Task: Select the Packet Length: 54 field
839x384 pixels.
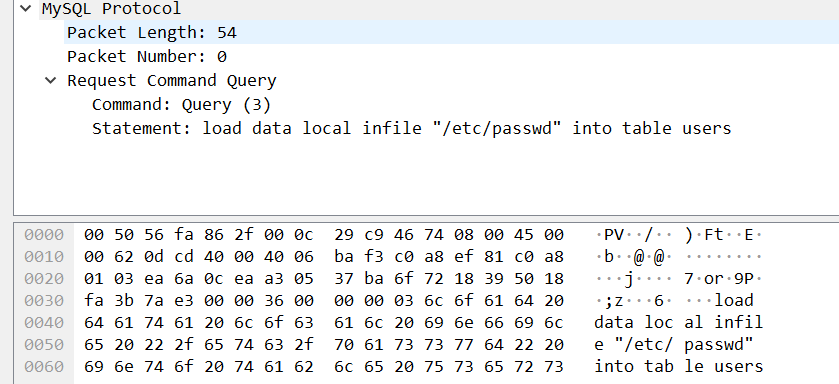Action: click(x=452, y=33)
